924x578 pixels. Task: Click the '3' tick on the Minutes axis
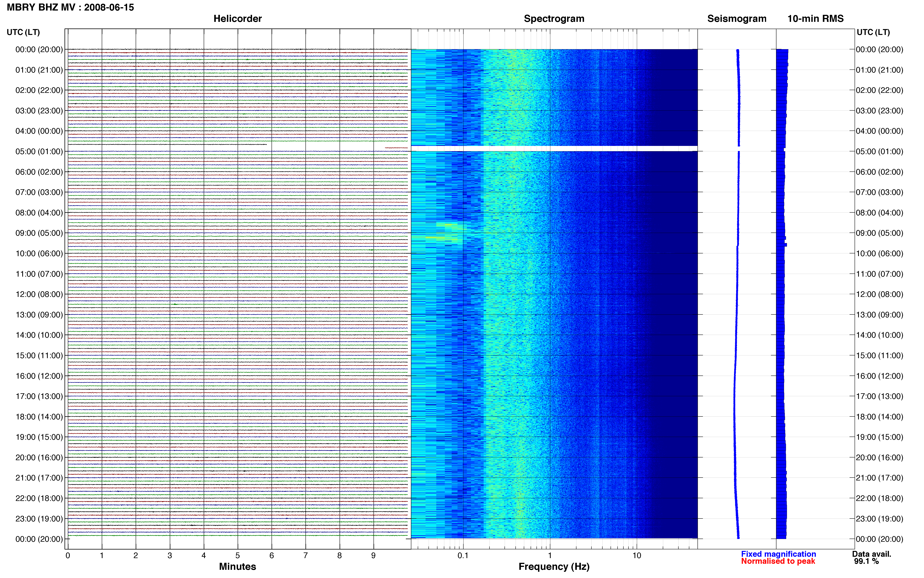(x=170, y=555)
